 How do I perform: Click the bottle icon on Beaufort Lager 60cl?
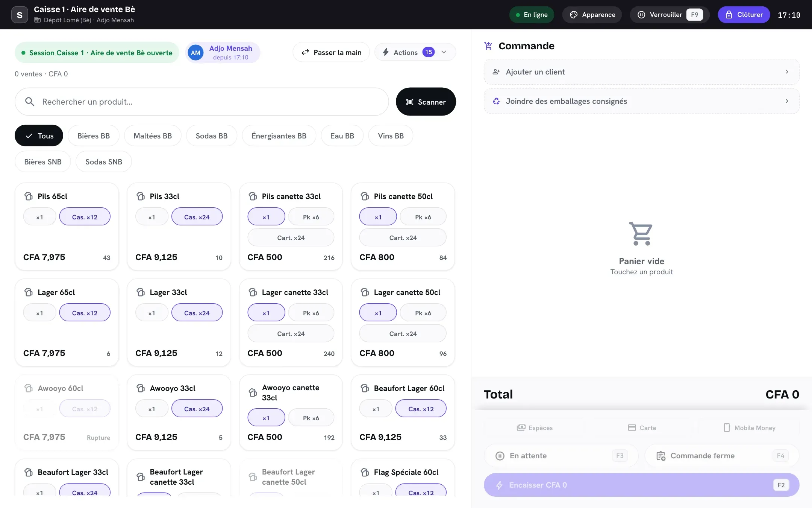click(x=365, y=388)
